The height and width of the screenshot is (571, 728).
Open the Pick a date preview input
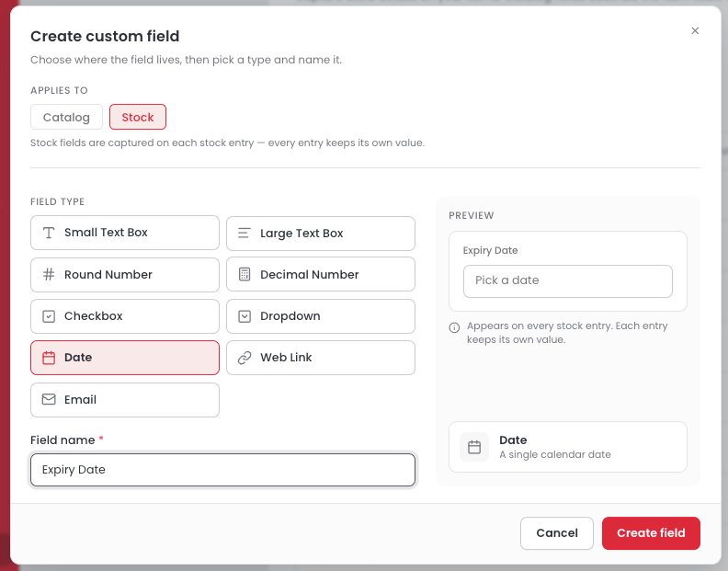[x=567, y=281]
